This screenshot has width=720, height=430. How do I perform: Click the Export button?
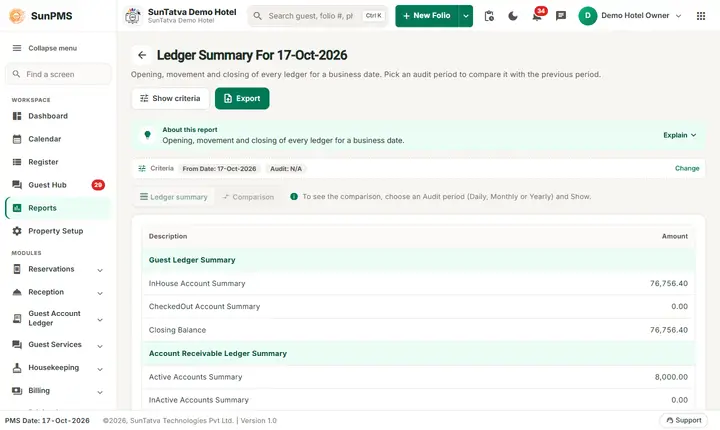[242, 98]
